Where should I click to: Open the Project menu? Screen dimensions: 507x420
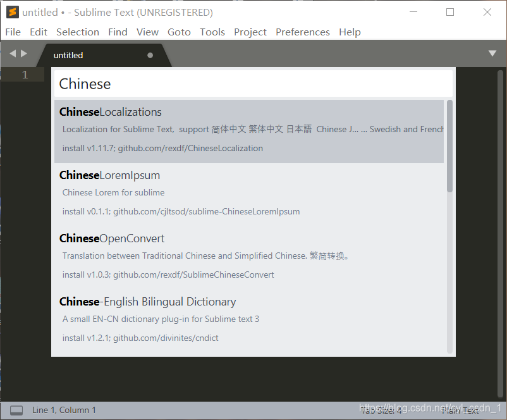[250, 32]
